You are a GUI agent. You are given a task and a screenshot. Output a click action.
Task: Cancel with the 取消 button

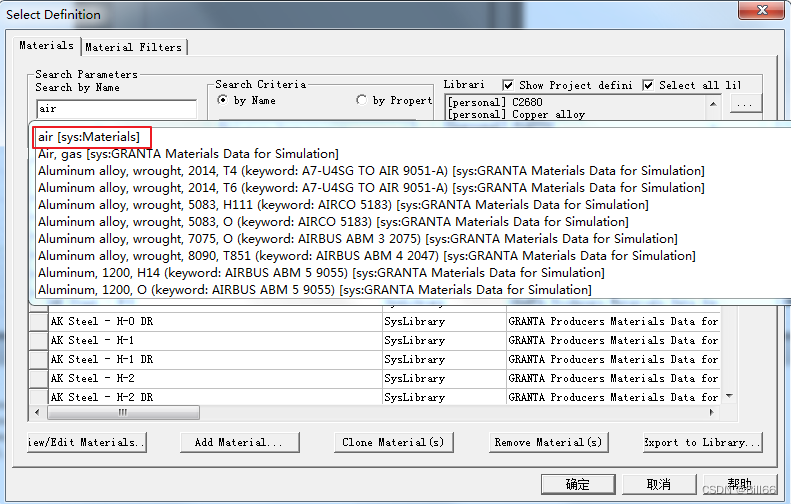pyautogui.click(x=659, y=484)
